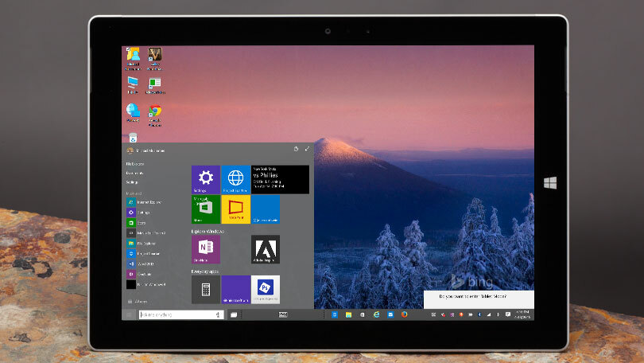Open the Calculator tile
The height and width of the screenshot is (363, 644).
(x=205, y=289)
